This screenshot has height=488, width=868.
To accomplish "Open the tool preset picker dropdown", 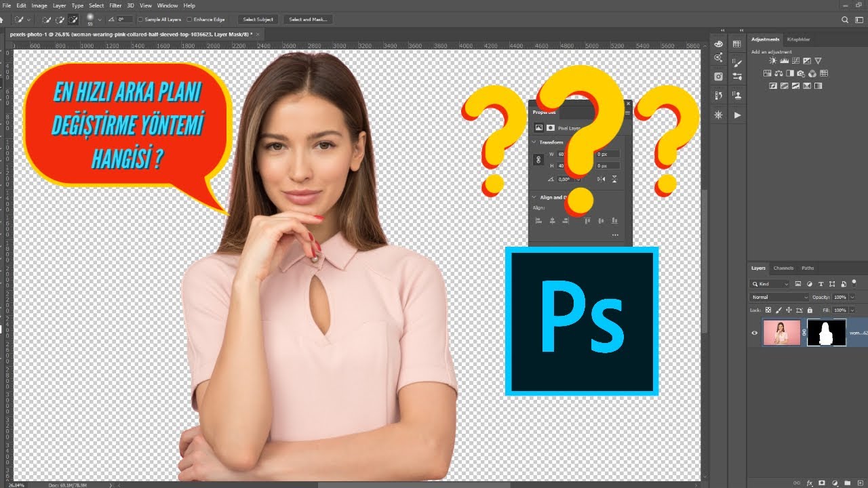I will point(28,20).
